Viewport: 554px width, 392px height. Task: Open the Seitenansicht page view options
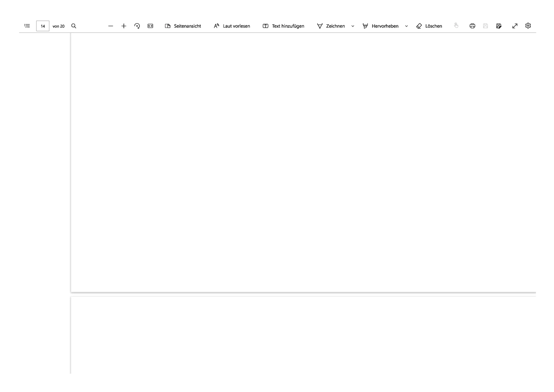click(183, 26)
